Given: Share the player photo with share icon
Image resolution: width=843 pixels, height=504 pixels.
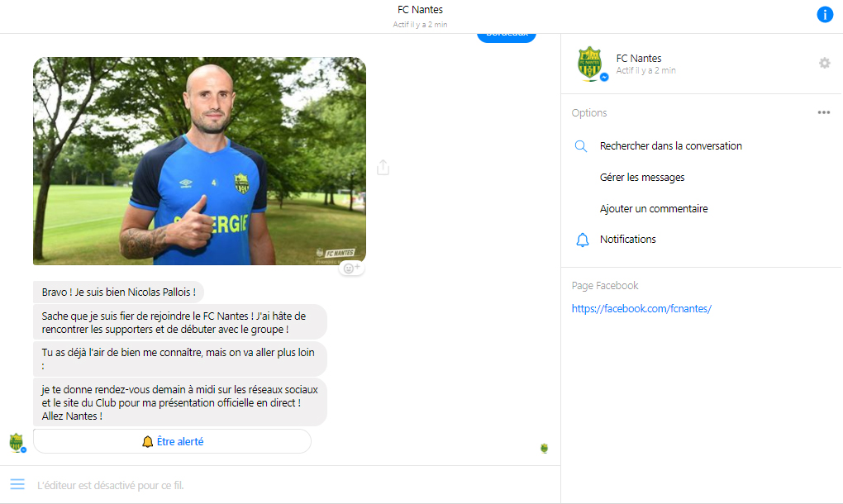Looking at the screenshot, I should coord(383,167).
